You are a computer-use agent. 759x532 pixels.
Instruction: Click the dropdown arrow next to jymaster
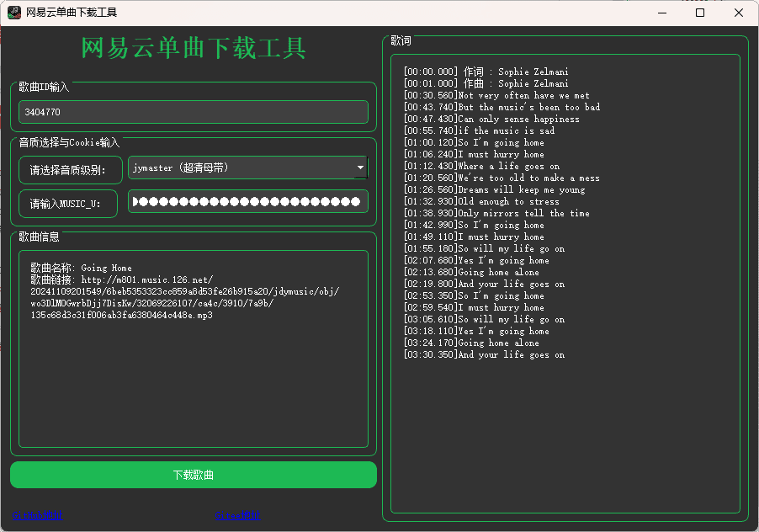click(360, 168)
